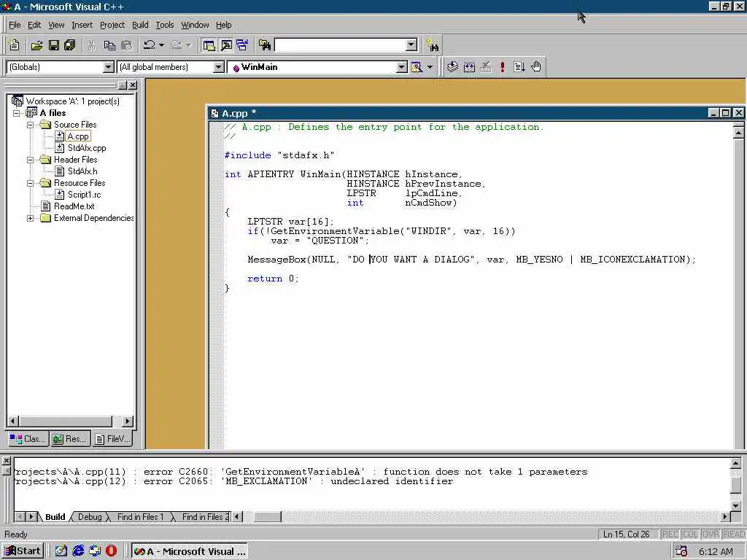Collapse the Source Files folder

[30, 125]
